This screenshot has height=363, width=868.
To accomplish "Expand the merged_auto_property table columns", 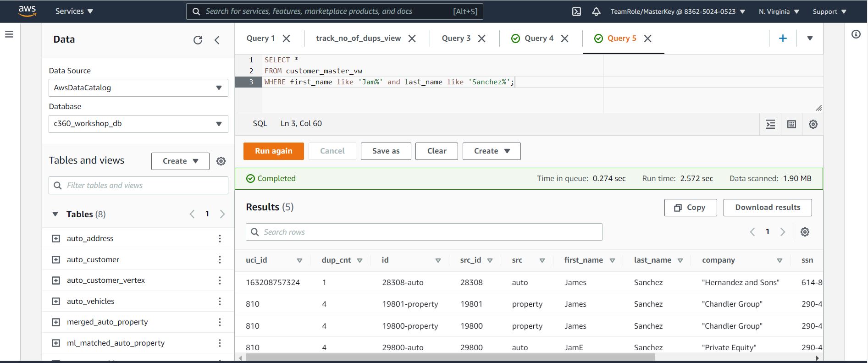I will [x=56, y=322].
